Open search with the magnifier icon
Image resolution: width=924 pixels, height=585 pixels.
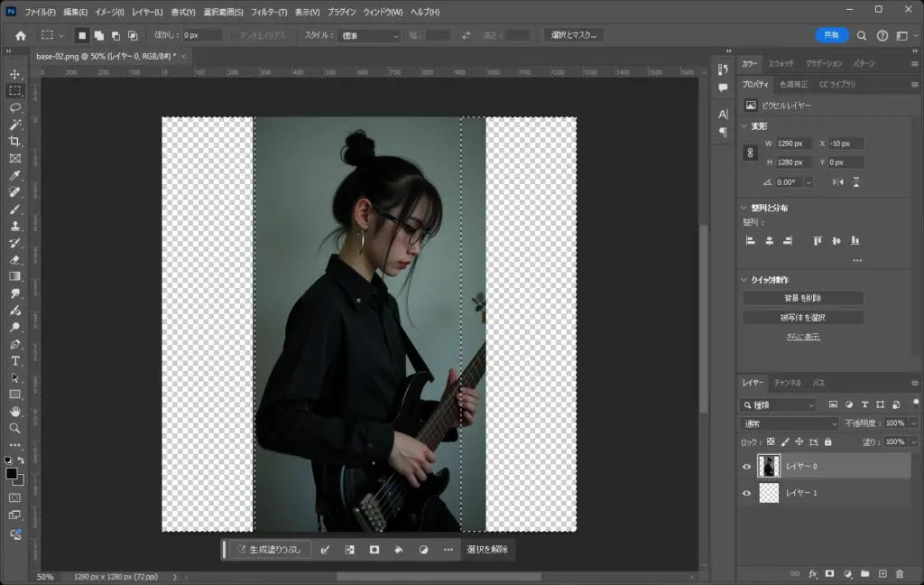point(862,35)
